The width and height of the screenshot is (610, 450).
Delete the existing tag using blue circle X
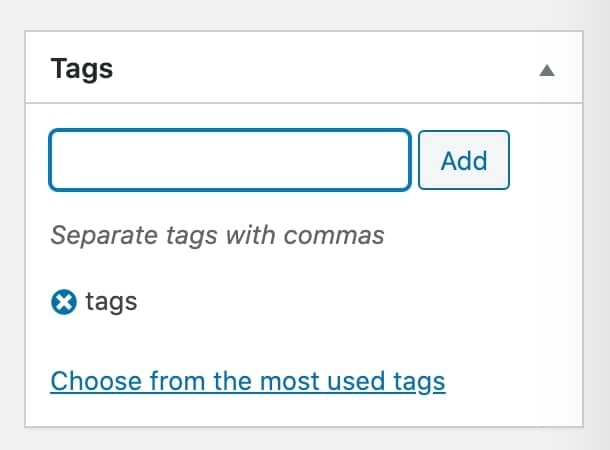point(64,302)
